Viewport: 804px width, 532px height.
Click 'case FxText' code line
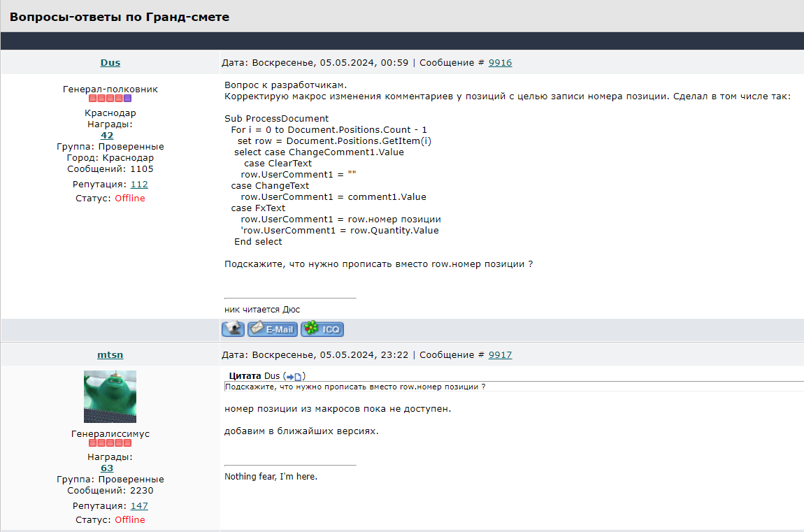[258, 208]
